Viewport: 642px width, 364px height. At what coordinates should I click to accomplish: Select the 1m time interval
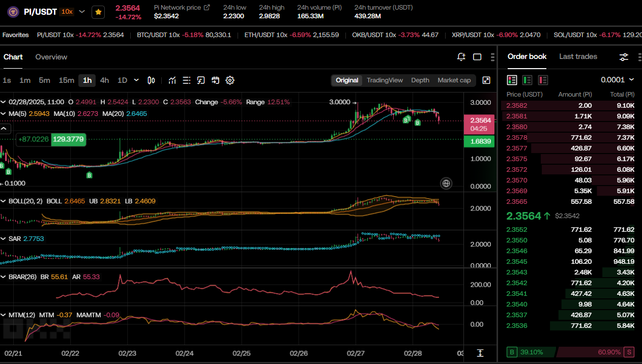(25, 80)
